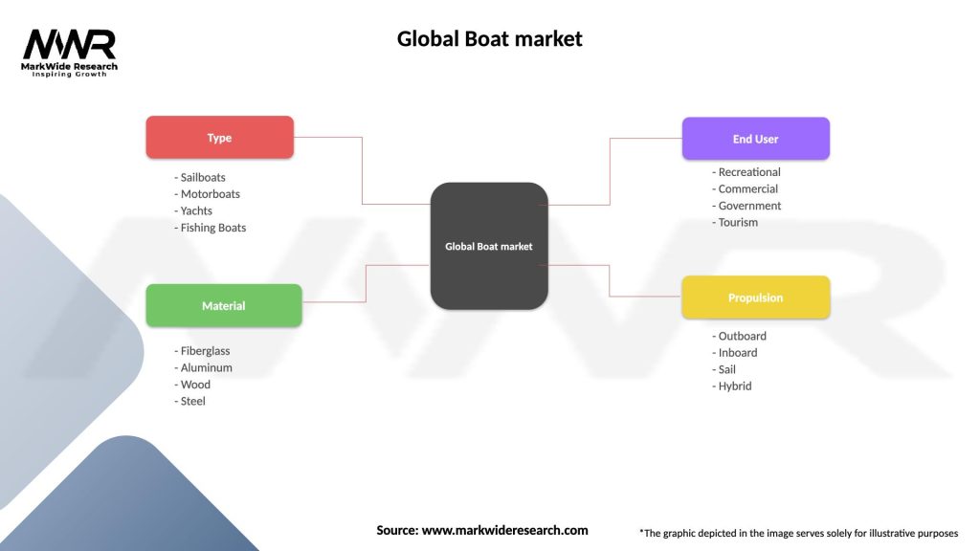Viewport: 980px width, 551px height.
Task: Select Outboard under Propulsion
Action: click(742, 336)
